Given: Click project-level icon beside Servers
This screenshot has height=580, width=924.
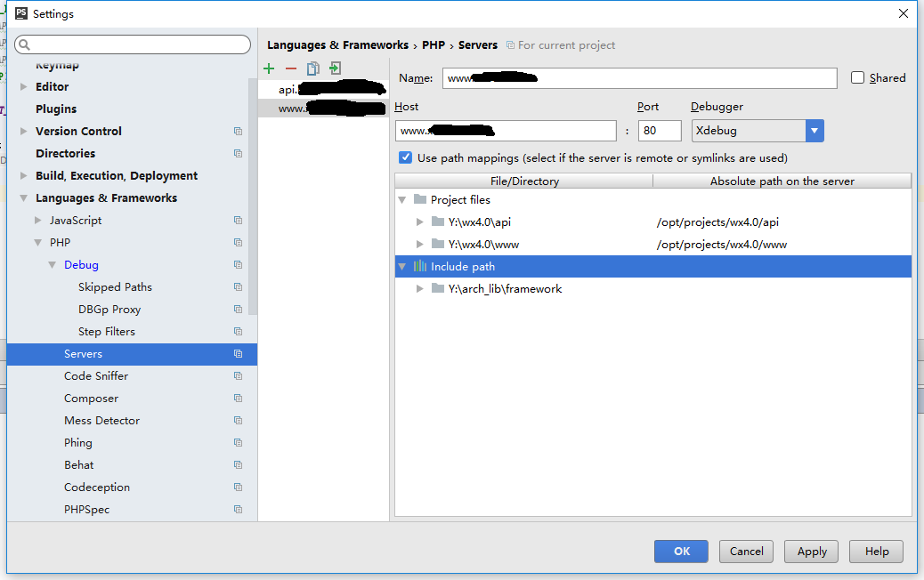Looking at the screenshot, I should 238,354.
